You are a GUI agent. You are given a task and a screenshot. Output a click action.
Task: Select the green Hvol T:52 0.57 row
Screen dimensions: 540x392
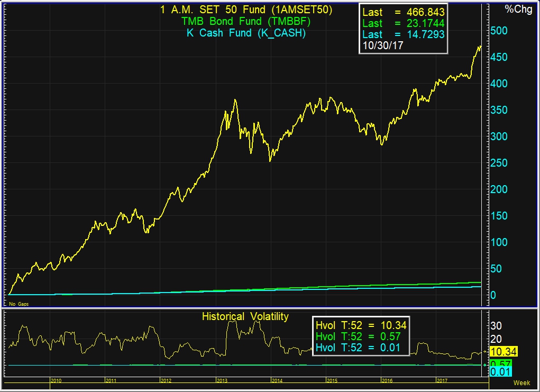point(361,336)
